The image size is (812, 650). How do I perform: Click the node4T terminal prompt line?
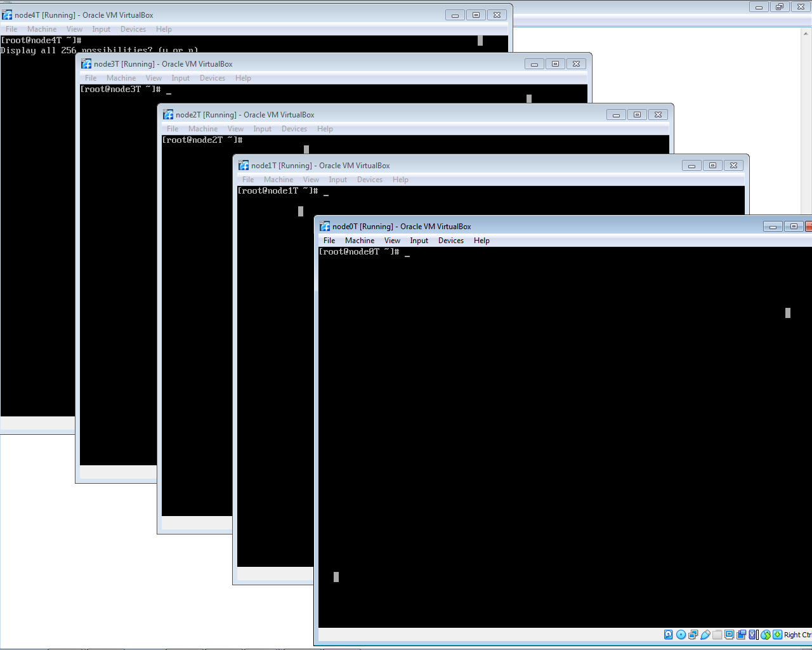click(x=41, y=41)
